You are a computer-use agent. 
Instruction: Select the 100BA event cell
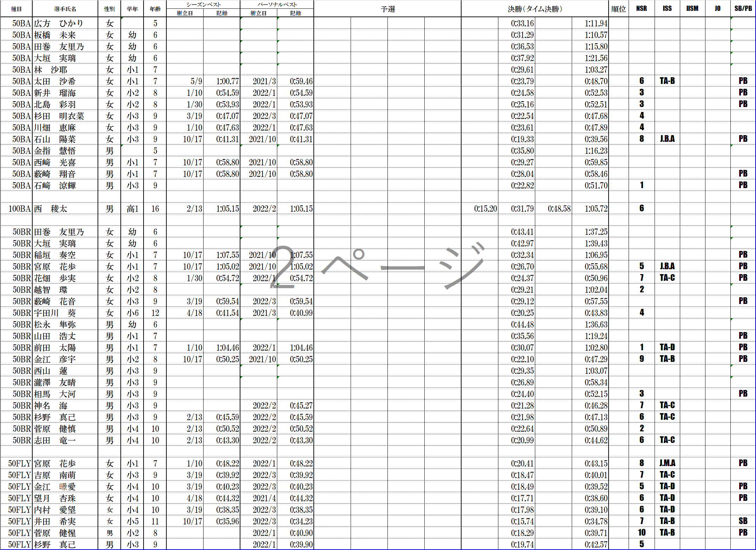(x=16, y=208)
